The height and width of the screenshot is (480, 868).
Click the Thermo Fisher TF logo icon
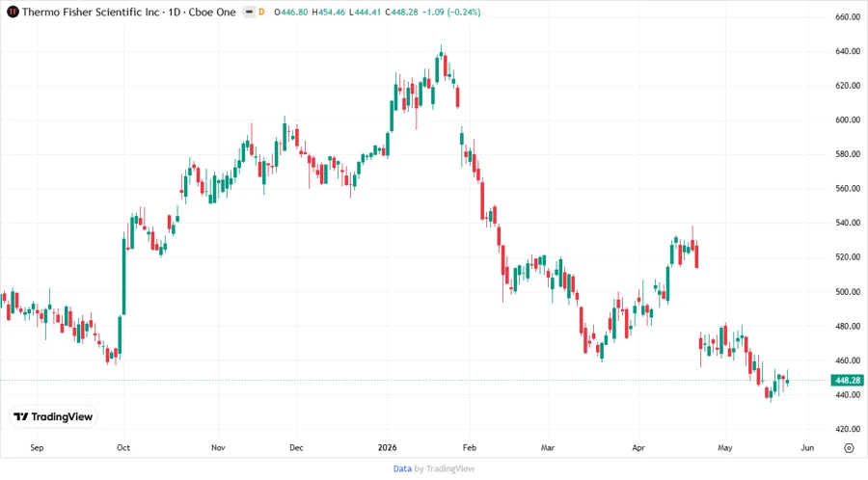point(13,12)
